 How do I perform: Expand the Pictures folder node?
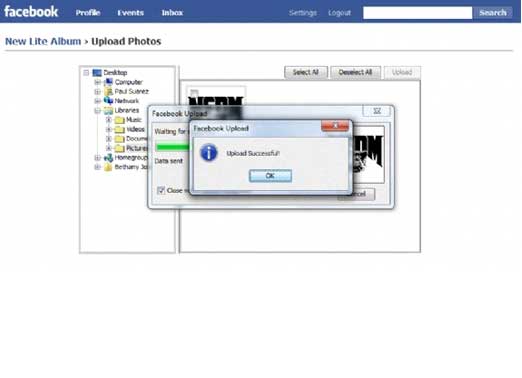[109, 148]
